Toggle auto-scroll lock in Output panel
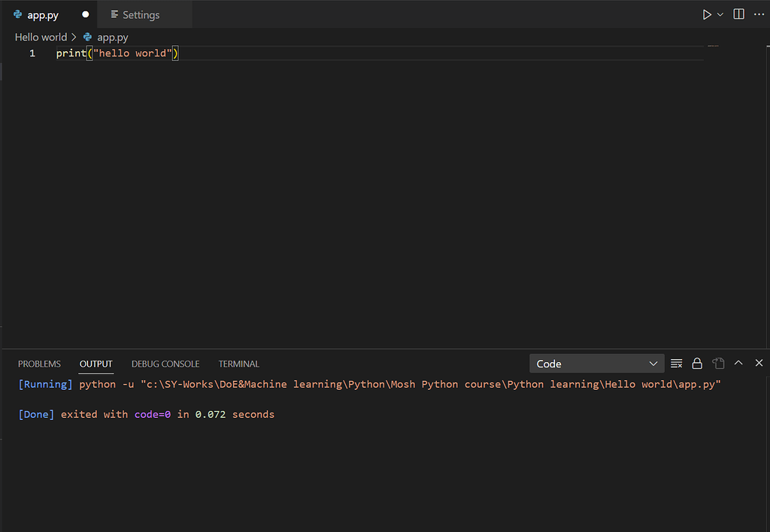 pyautogui.click(x=697, y=363)
